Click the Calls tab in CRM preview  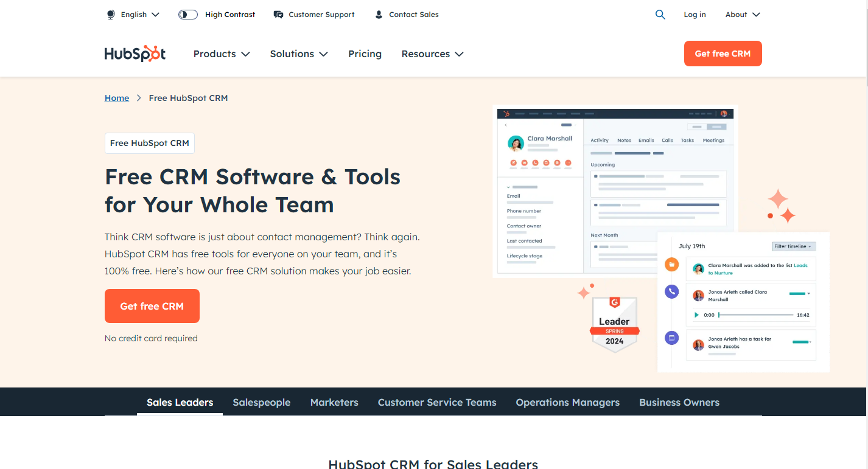coord(668,141)
